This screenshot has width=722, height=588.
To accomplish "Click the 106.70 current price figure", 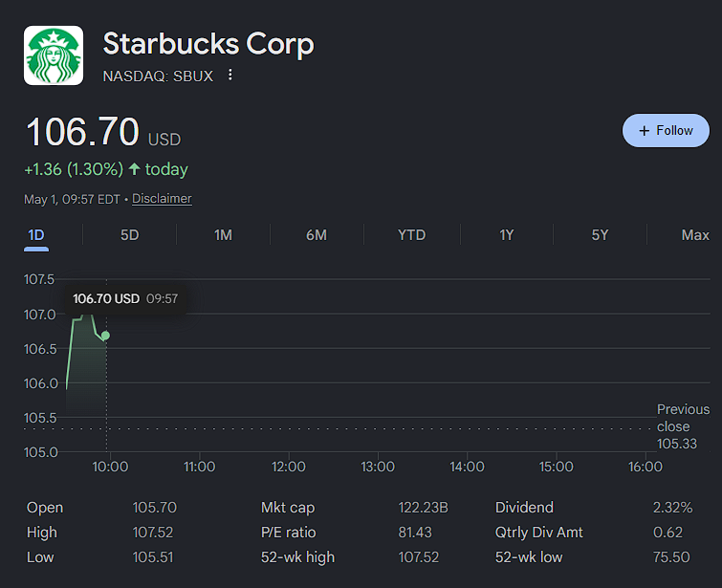I will click(82, 132).
